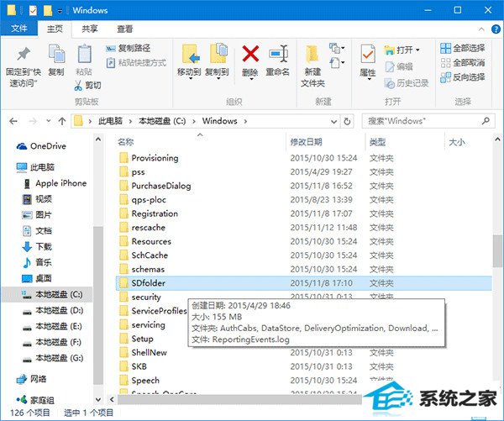The image size is (504, 421).
Task: Select 下载 (Downloads) in the navigation pane
Action: coord(37,247)
